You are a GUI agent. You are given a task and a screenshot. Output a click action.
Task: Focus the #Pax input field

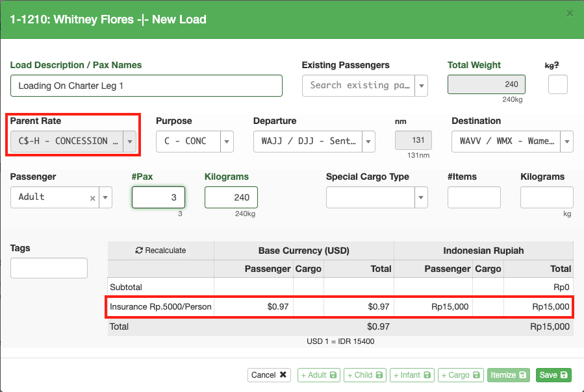pos(159,197)
